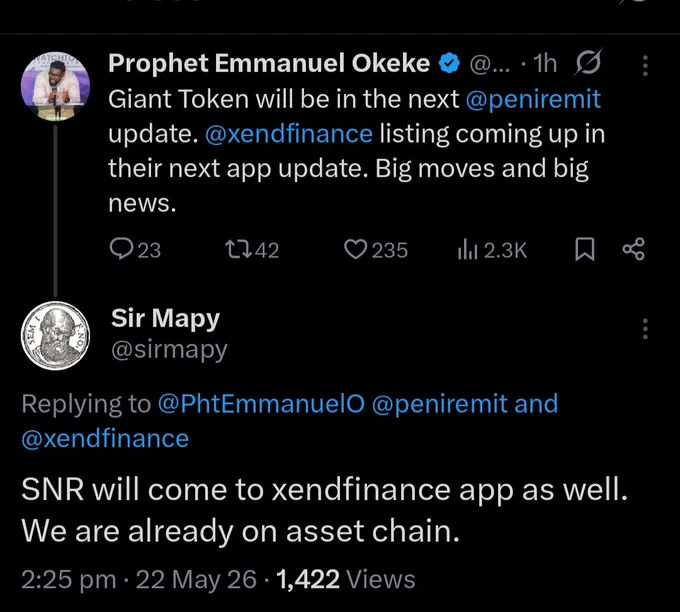The width and height of the screenshot is (680, 612).
Task: Open Grok slashed-circle icon beside 1h
Action: (588, 63)
